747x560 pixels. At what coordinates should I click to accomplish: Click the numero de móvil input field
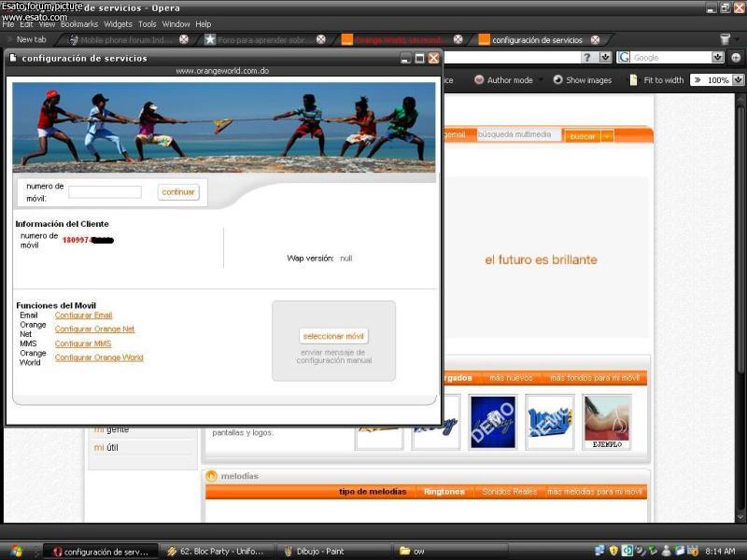(105, 192)
